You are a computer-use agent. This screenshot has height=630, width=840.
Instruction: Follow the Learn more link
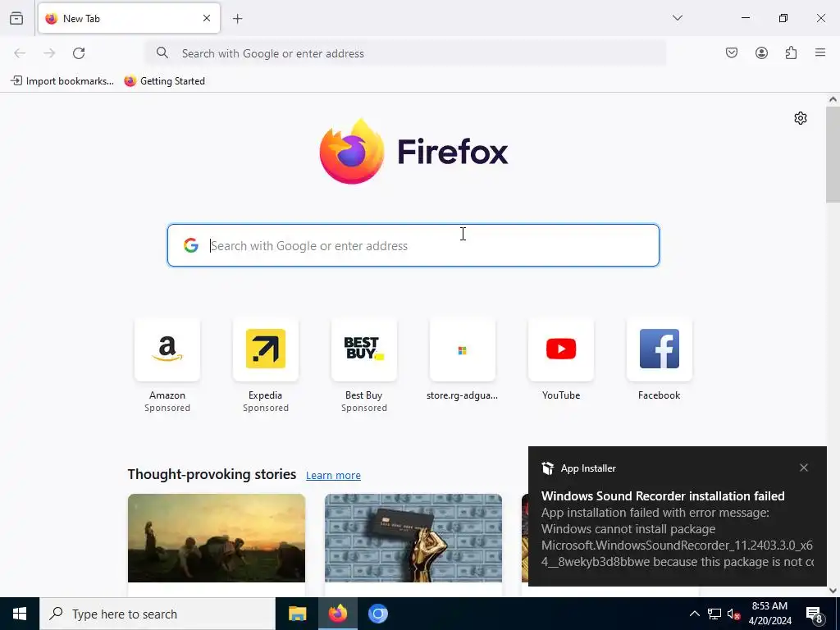tap(333, 475)
